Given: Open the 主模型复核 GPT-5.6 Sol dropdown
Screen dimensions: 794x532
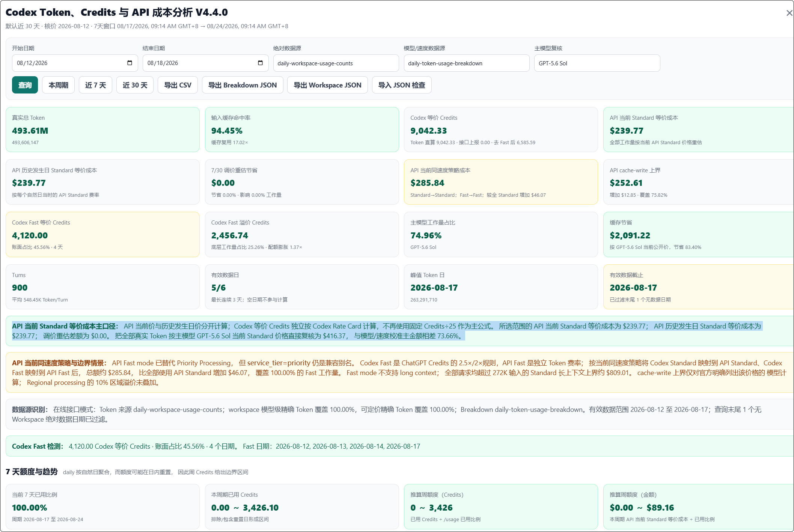Looking at the screenshot, I should pyautogui.click(x=597, y=63).
